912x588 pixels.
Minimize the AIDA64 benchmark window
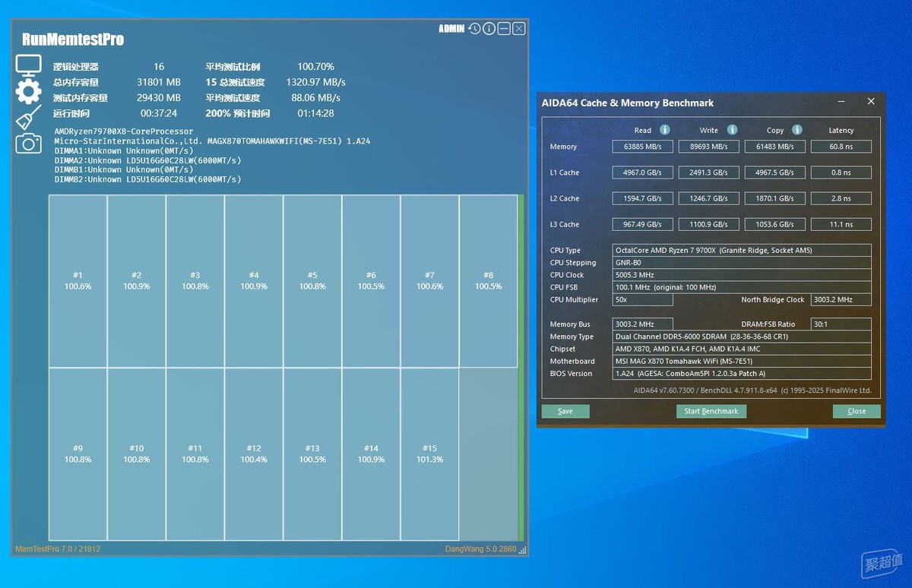point(841,102)
